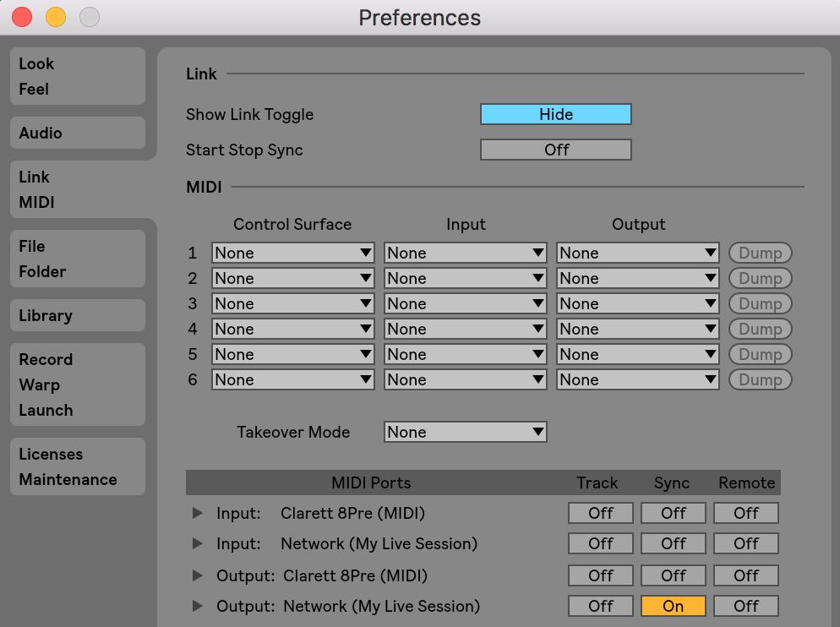Enable Start Stop Sync

tap(555, 150)
